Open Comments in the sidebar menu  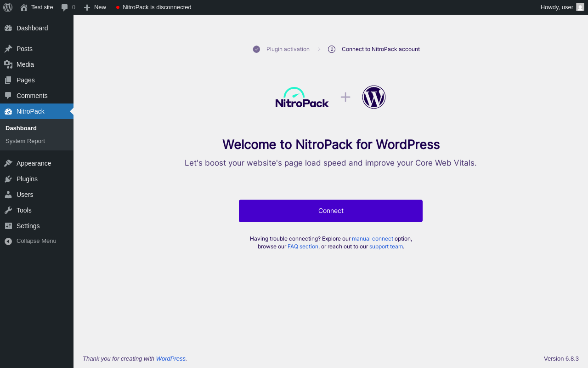(37, 96)
